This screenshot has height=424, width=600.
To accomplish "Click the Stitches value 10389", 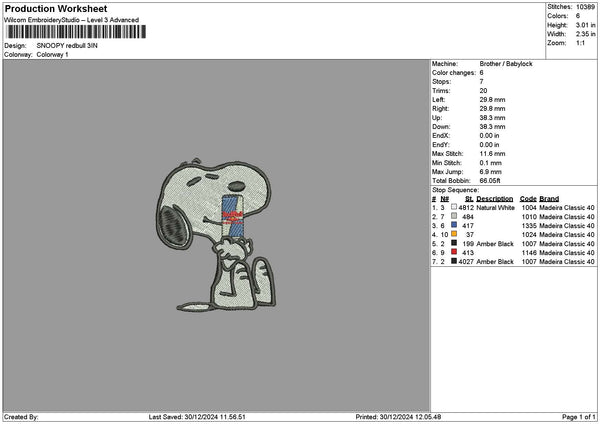I will click(585, 7).
